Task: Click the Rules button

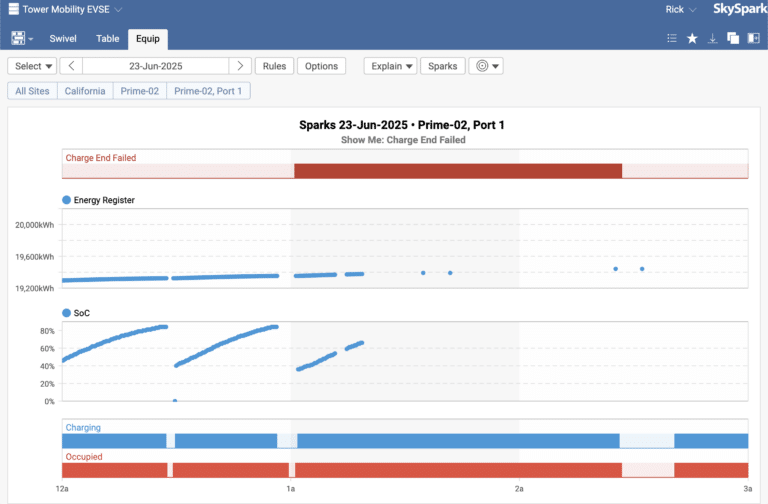Action: [275, 66]
